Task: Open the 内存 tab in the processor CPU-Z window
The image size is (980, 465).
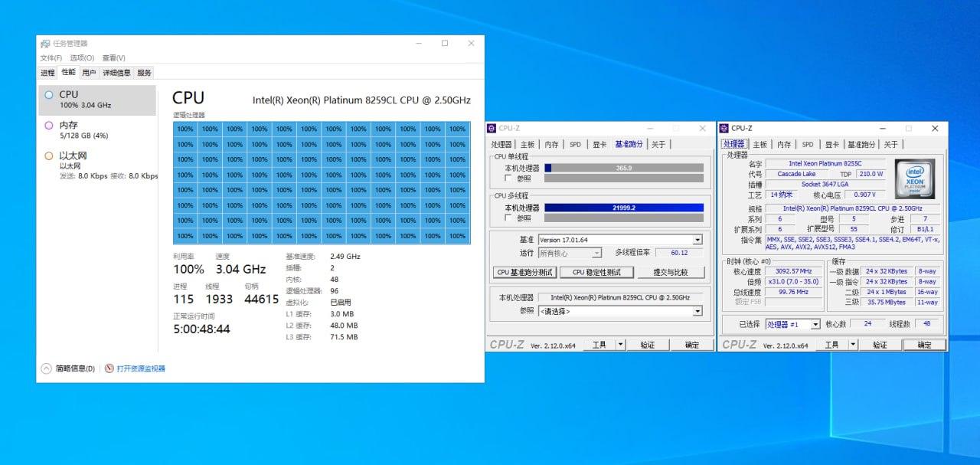Action: [x=784, y=144]
